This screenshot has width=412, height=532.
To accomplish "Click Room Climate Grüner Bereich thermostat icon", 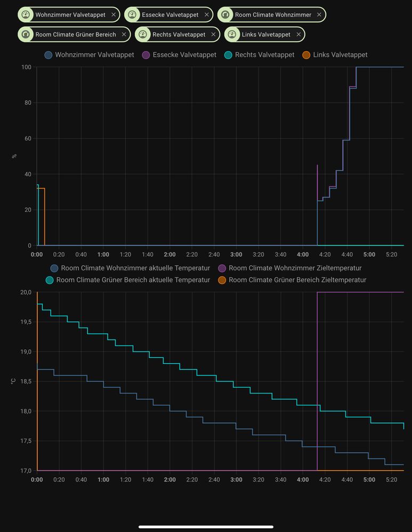I will pyautogui.click(x=26, y=35).
